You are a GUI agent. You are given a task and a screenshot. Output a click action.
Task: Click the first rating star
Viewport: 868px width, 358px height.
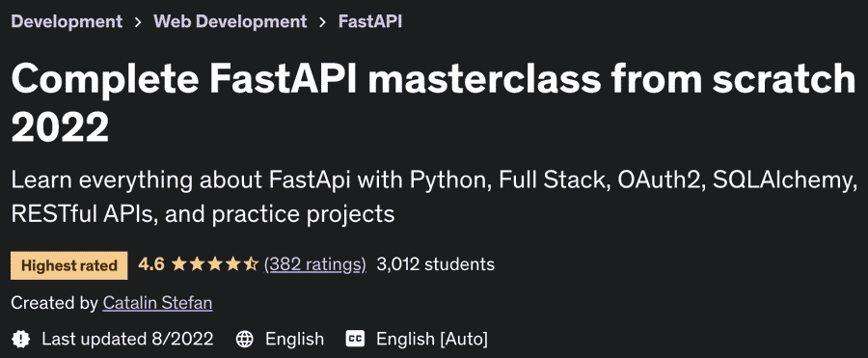click(x=178, y=264)
